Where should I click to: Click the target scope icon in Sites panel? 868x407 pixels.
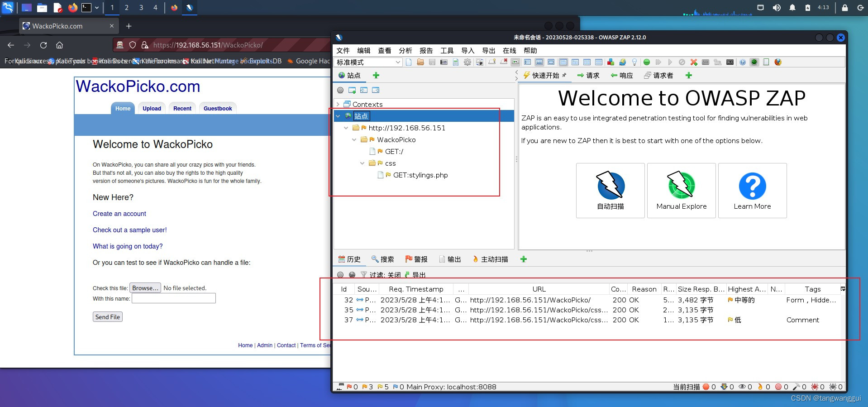coord(340,90)
